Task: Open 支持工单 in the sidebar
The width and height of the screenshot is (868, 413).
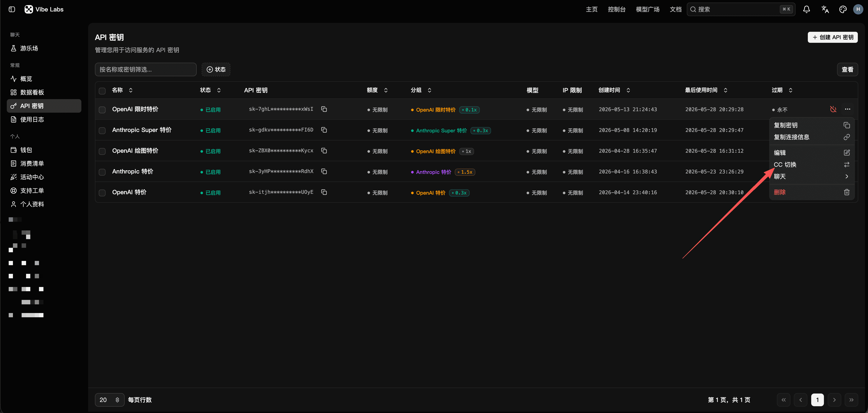Action: point(44,191)
